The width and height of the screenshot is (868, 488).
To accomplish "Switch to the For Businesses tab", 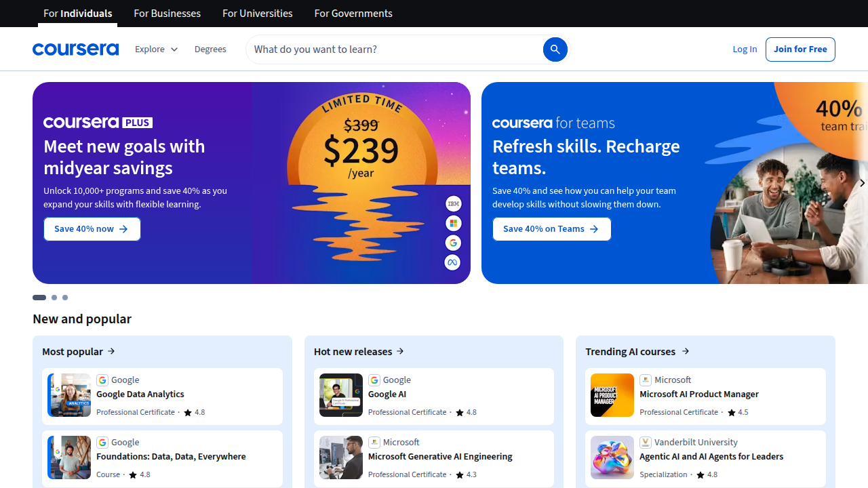I will 167,14.
